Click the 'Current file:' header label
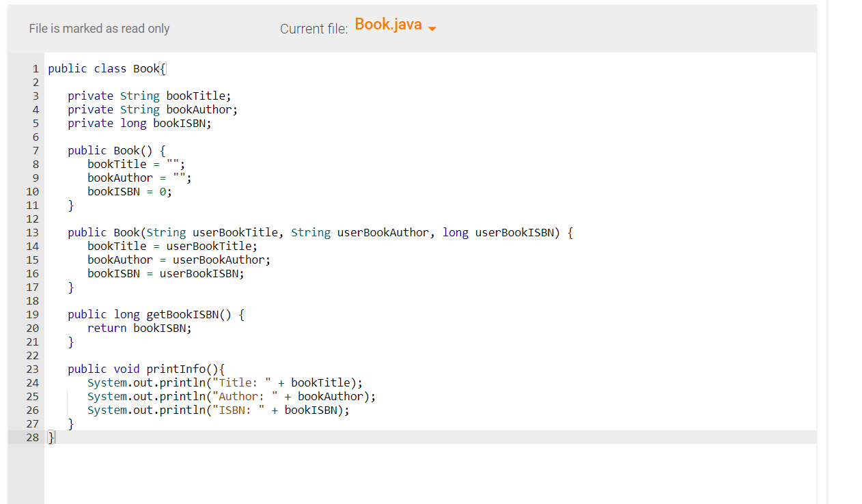The height and width of the screenshot is (504, 862). (314, 28)
